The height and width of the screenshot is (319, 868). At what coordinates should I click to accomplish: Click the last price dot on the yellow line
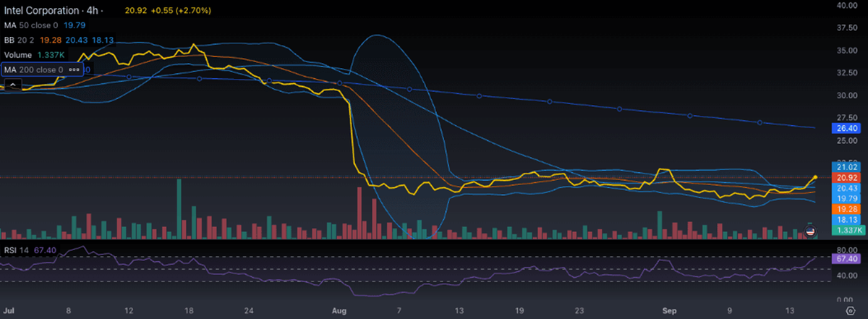tap(815, 177)
